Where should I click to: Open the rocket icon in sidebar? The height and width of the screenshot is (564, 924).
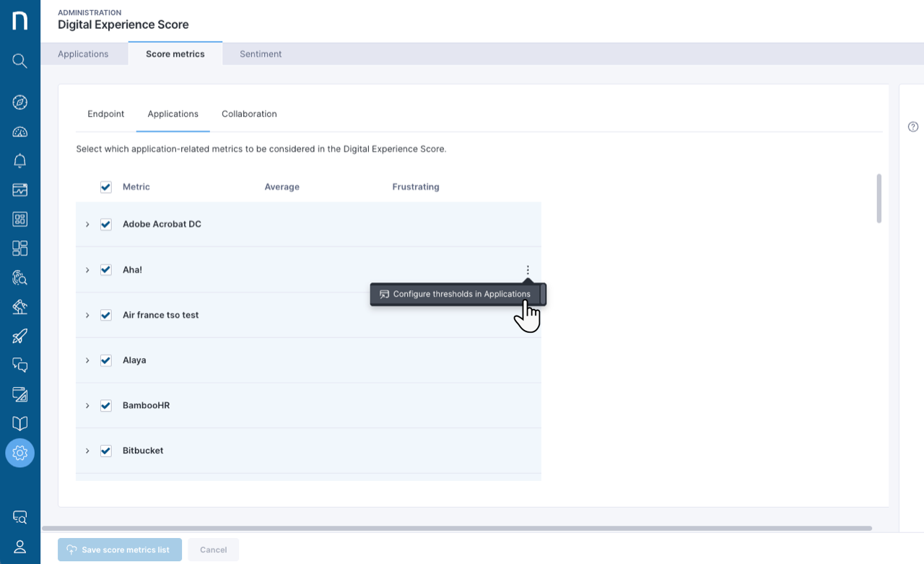coord(20,336)
